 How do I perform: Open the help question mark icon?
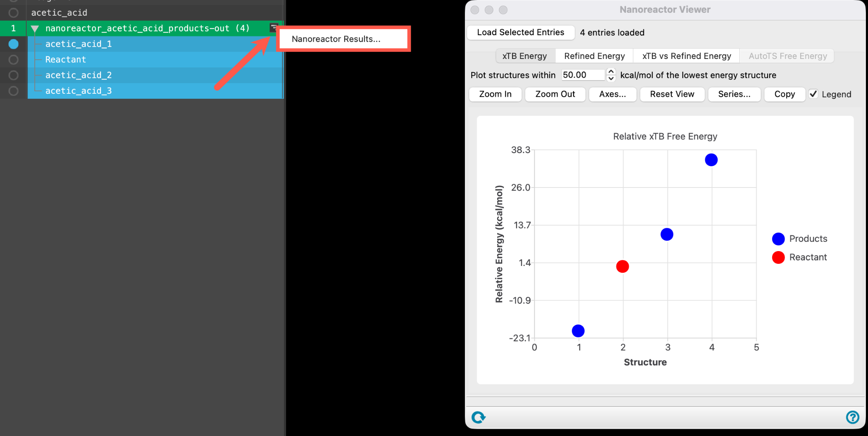[x=852, y=417]
